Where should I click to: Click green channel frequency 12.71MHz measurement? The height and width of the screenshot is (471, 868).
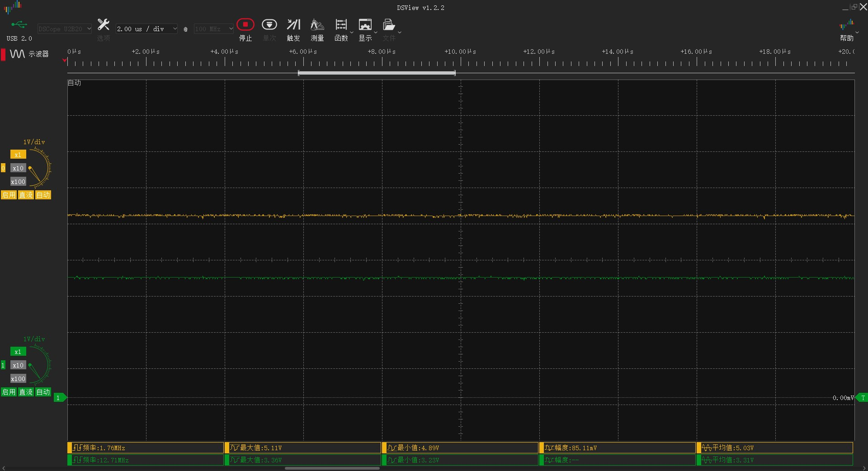[146, 460]
